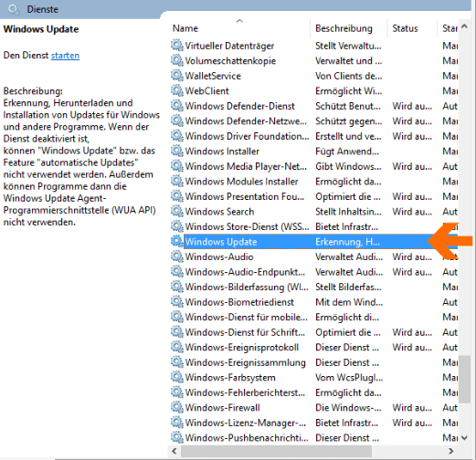
Task: Select the Volumeschattenkopie service name
Action: (x=230, y=61)
